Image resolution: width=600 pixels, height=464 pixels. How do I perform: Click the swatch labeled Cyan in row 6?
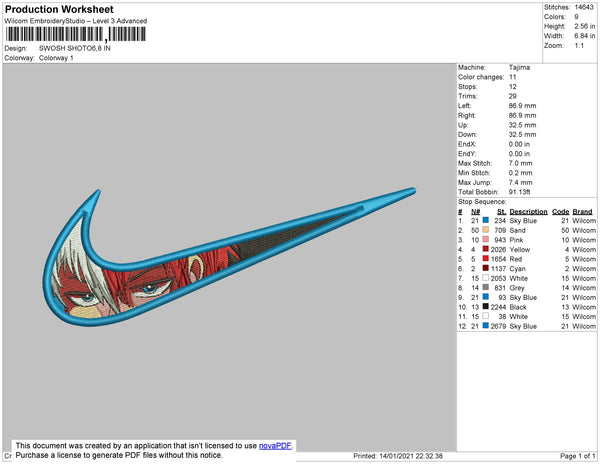click(x=486, y=268)
